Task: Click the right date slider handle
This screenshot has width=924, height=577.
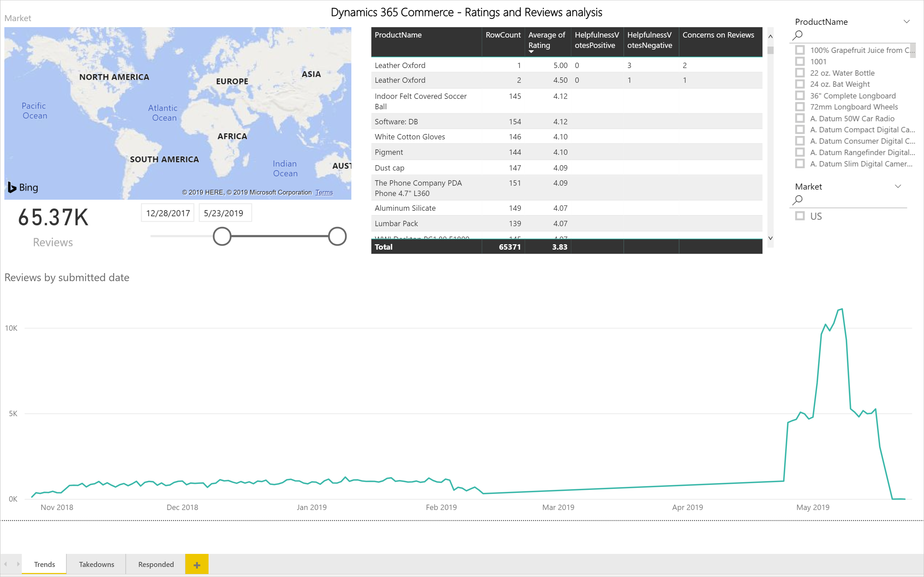Action: point(337,236)
